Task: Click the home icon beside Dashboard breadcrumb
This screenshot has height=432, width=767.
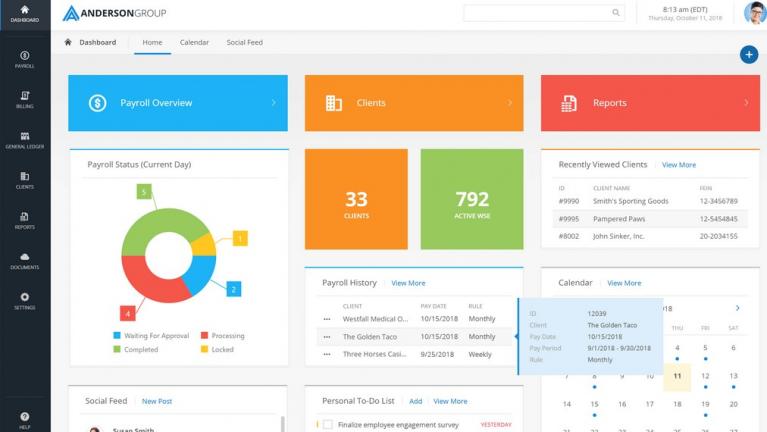Action: (x=68, y=42)
